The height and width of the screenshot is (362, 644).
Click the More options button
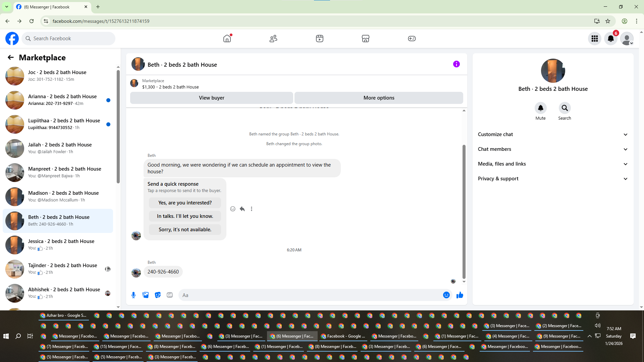[x=379, y=98]
